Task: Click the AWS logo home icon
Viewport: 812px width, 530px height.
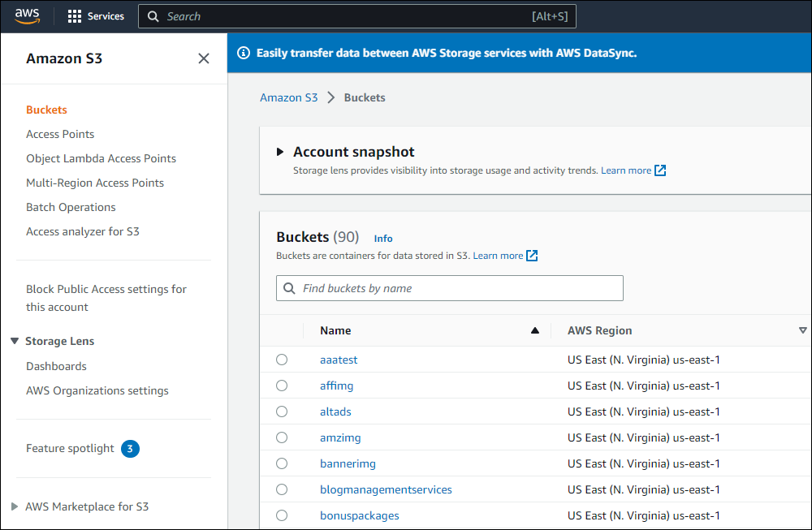Action: [x=28, y=16]
